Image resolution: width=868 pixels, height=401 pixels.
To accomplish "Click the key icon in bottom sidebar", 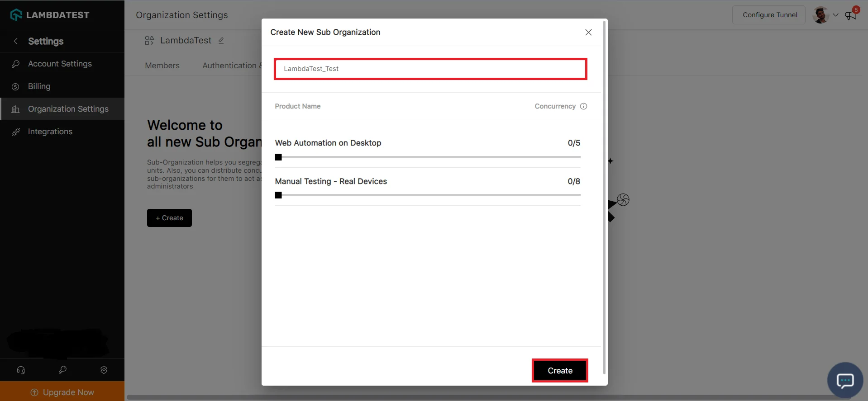I will point(62,370).
